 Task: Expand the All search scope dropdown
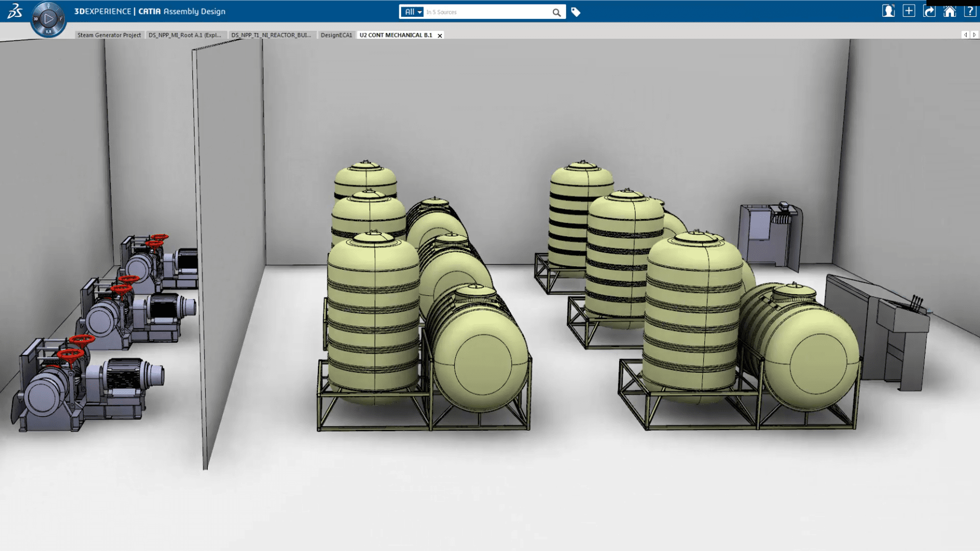[x=412, y=12]
